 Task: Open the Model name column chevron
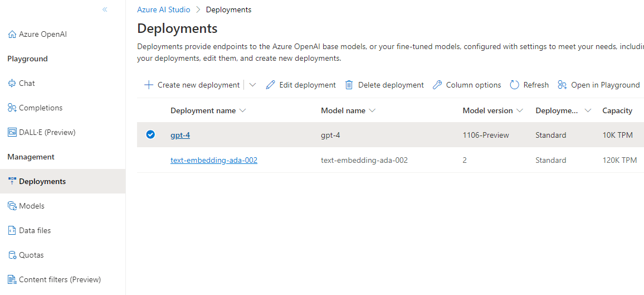click(372, 111)
